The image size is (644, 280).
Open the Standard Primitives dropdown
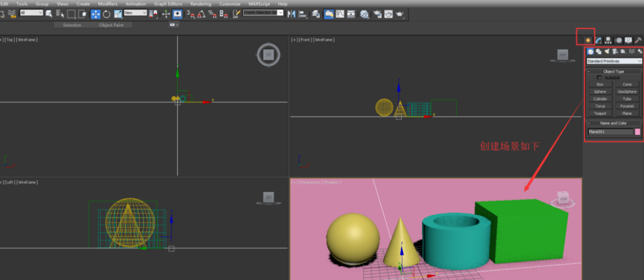coord(614,61)
